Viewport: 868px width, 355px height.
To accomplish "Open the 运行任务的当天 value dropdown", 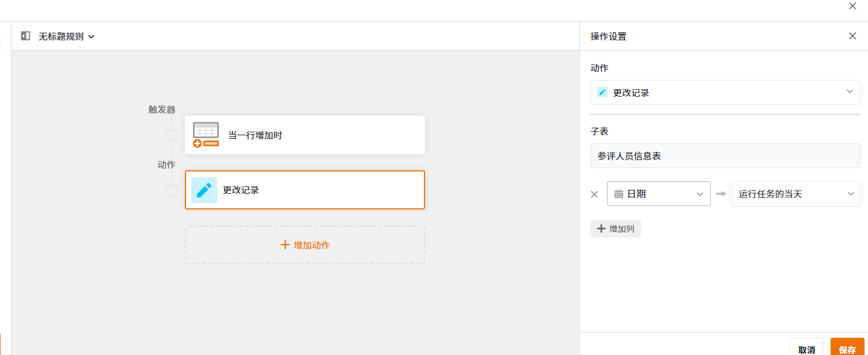I will click(x=795, y=194).
